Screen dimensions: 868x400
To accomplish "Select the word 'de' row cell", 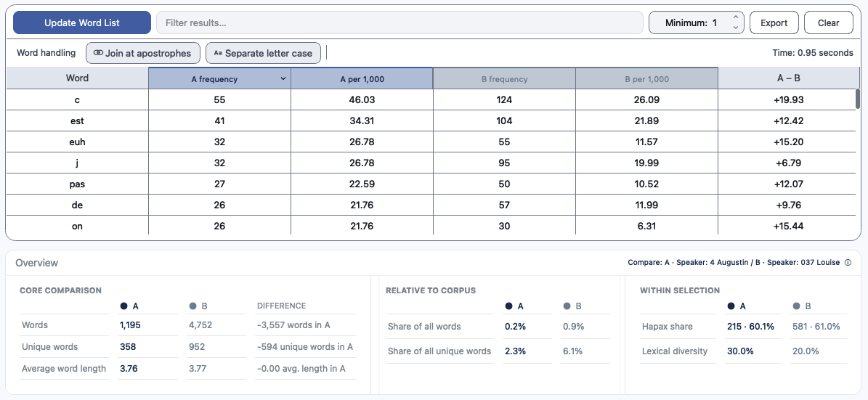I will click(77, 205).
